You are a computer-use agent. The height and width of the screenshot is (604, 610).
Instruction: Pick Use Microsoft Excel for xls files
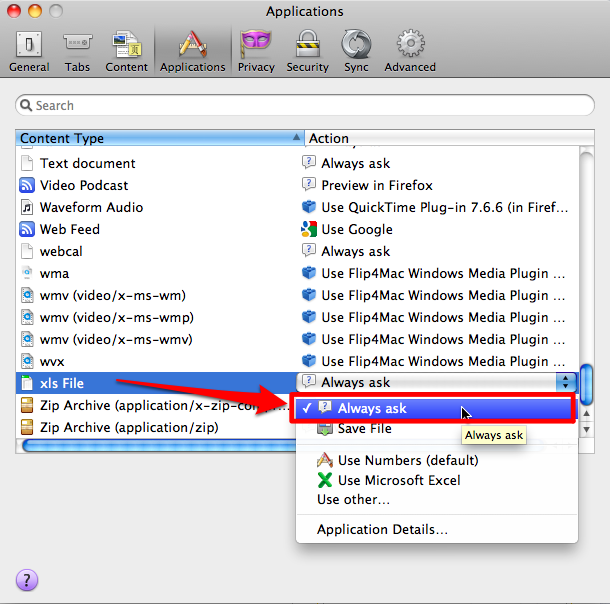398,480
